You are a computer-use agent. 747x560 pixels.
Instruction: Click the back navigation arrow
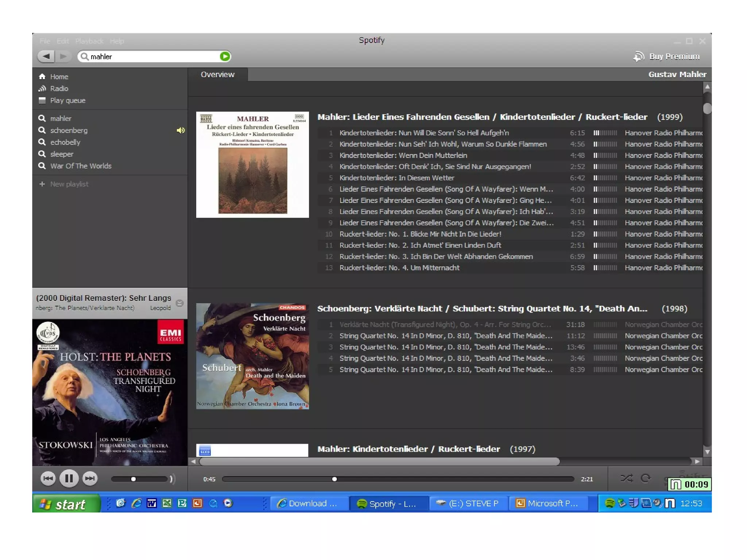[x=46, y=56]
